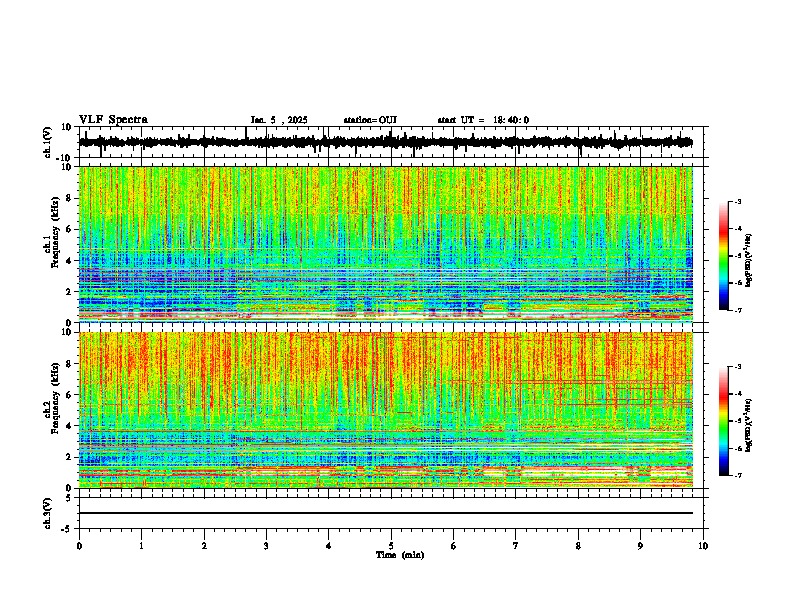Click the "VLF Spectra" plot title
The image size is (792, 612).
click(x=113, y=120)
